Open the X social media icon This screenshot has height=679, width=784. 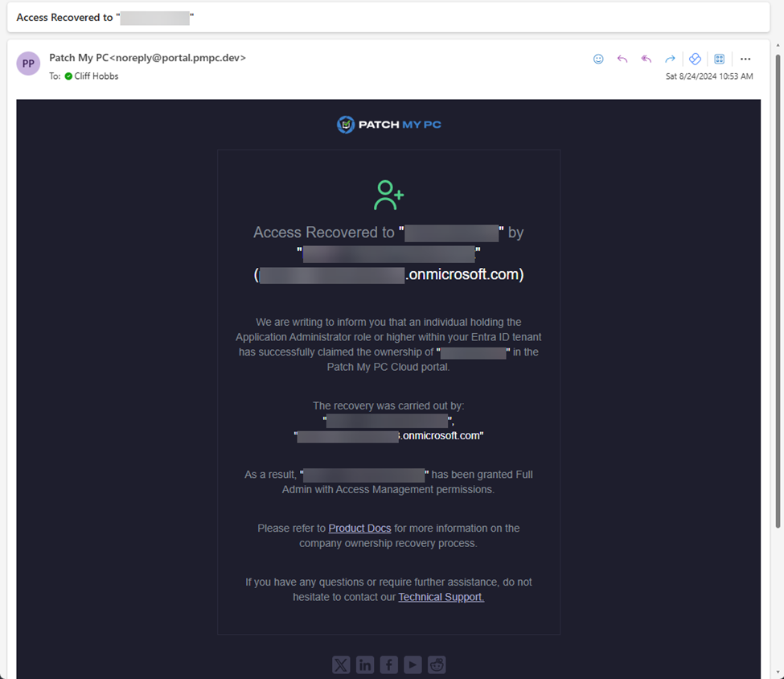(x=341, y=665)
